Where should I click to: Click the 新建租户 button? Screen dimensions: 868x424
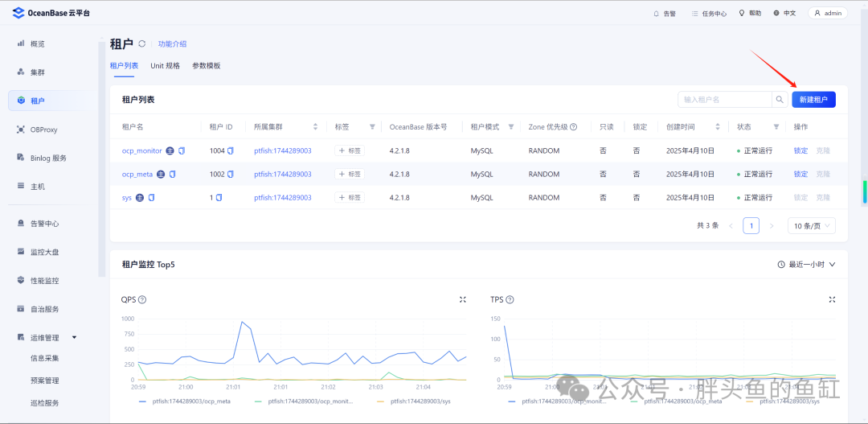click(x=813, y=100)
